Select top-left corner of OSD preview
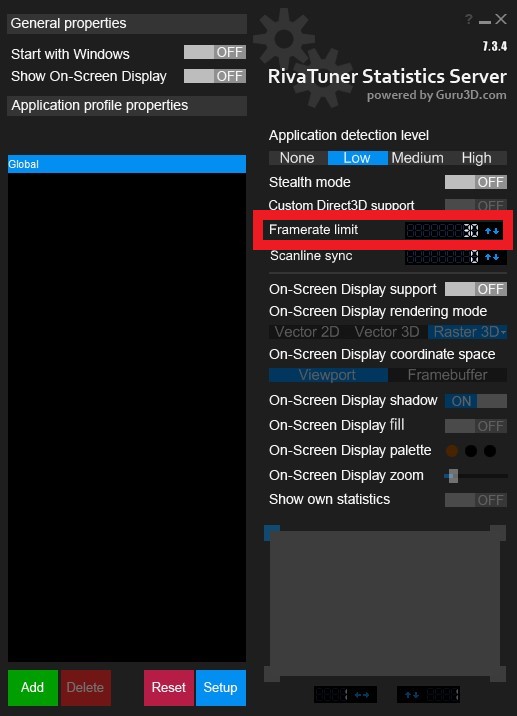 pos(272,532)
